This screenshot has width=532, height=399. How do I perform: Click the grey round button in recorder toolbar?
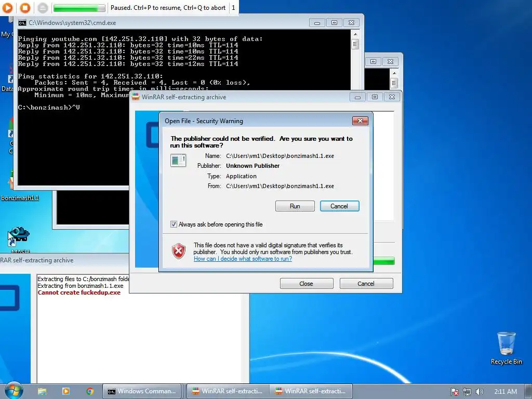[x=43, y=7]
